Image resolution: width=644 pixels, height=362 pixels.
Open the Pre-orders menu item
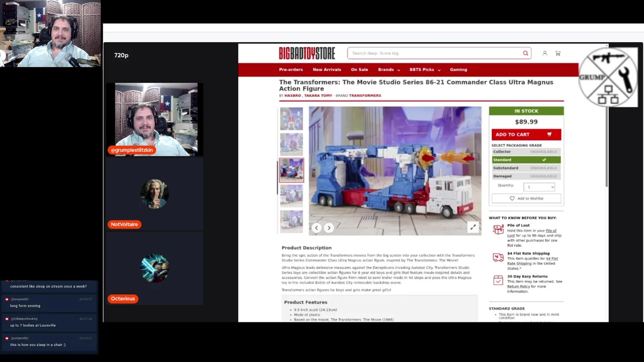click(x=291, y=69)
